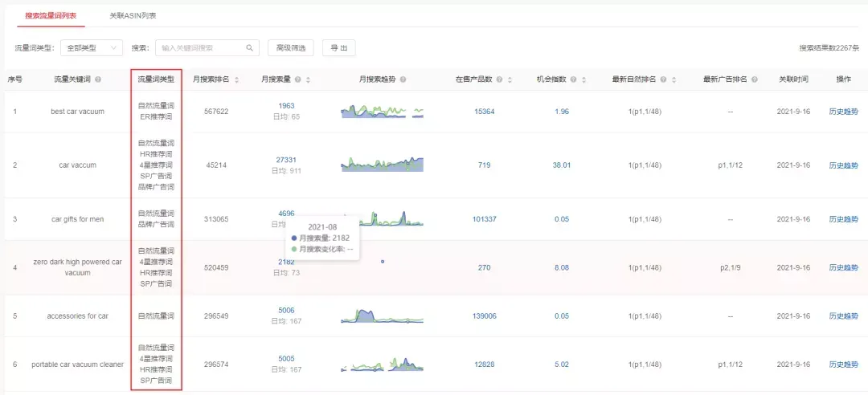The image size is (868, 395).
Task: Click monthly search volume 5005
Action: point(287,359)
